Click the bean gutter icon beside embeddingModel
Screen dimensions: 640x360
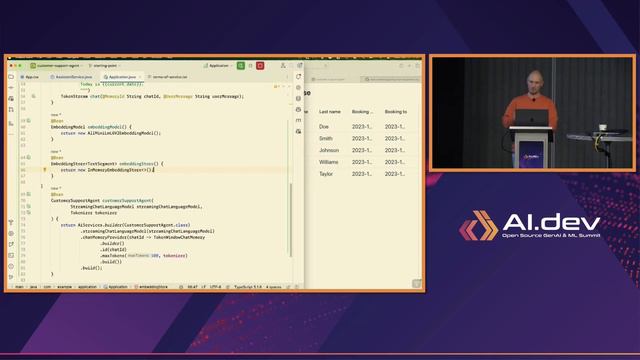click(x=29, y=121)
